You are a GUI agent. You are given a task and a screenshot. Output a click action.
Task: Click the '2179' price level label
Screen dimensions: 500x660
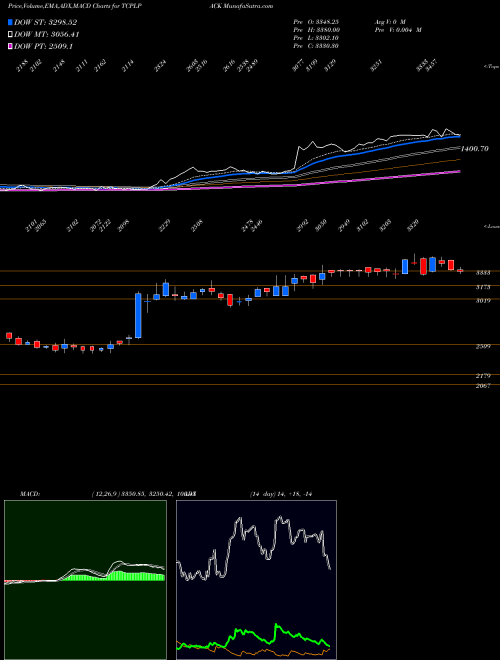tap(483, 376)
